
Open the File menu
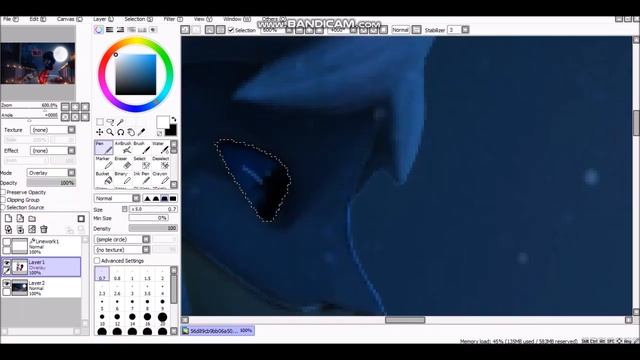11,19
